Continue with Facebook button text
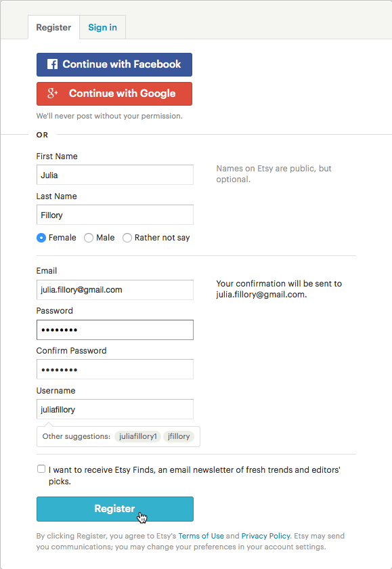392x569 pixels. pos(122,64)
